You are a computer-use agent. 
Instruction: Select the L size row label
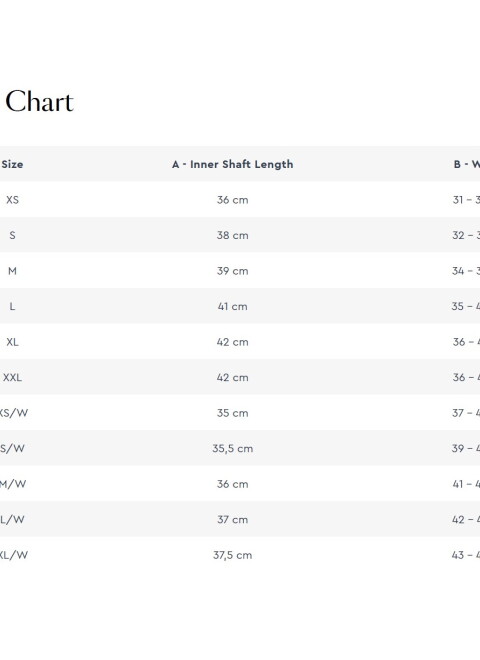[x=12, y=306]
